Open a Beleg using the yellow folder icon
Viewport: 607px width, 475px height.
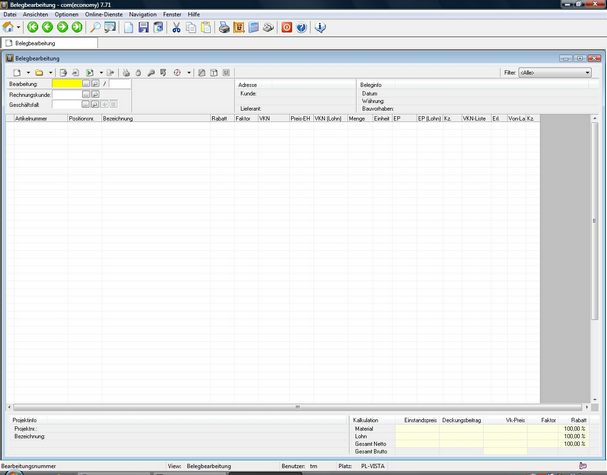click(39, 73)
